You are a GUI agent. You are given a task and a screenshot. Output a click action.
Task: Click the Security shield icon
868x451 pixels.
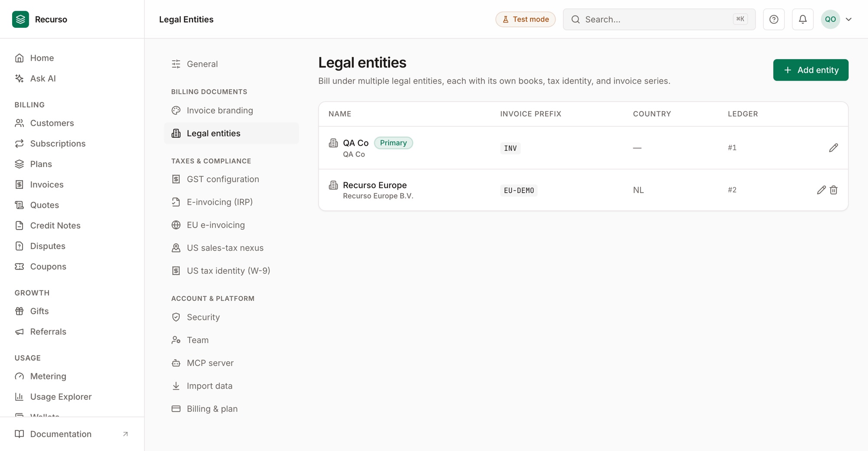point(176,317)
